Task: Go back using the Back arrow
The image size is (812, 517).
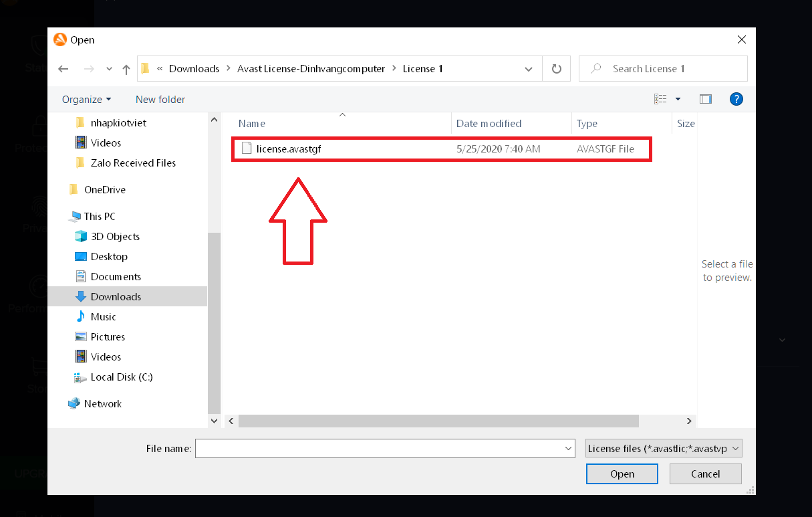Action: (x=63, y=69)
